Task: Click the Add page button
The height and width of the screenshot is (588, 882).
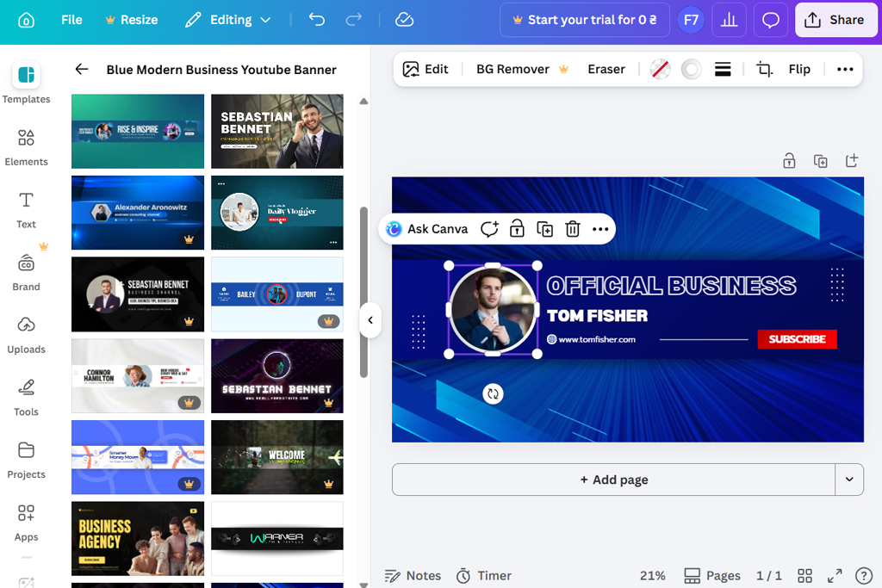Action: coord(613,480)
